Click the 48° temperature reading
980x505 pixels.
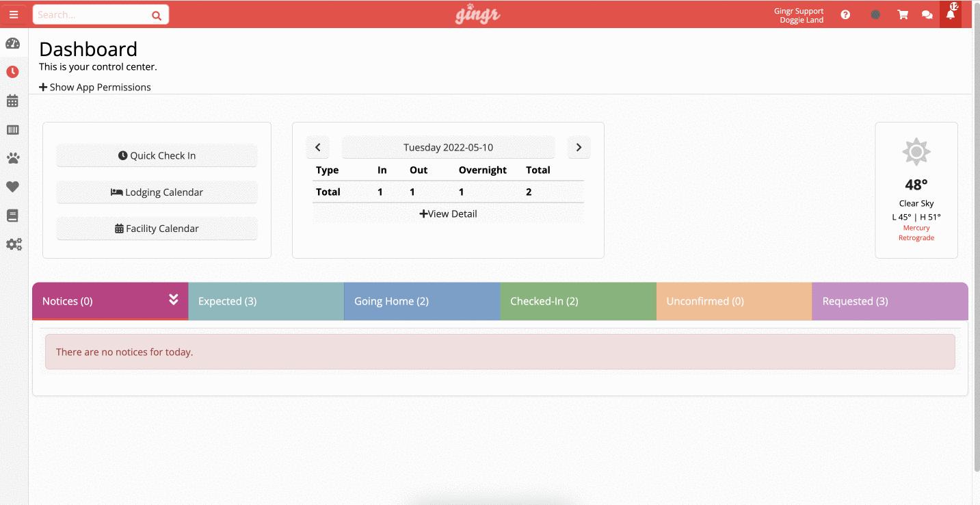[x=916, y=185]
